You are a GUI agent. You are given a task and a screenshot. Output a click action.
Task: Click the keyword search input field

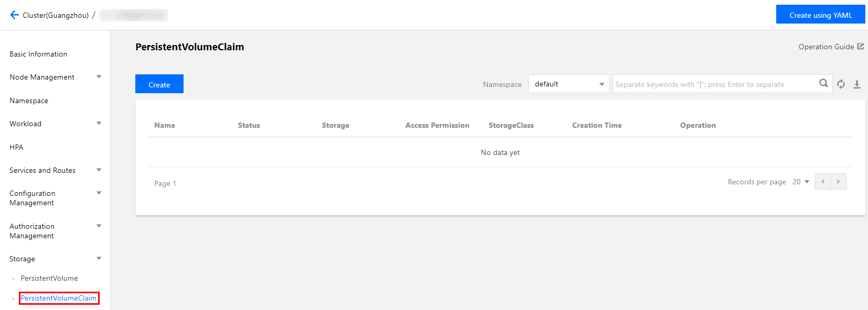(713, 84)
